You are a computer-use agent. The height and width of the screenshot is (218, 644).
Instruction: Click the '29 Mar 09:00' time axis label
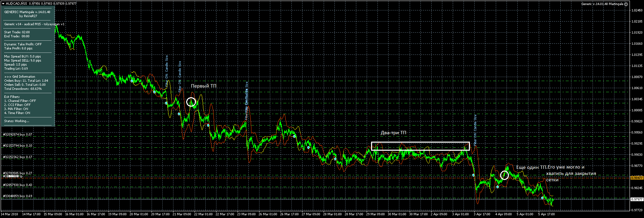(375, 214)
